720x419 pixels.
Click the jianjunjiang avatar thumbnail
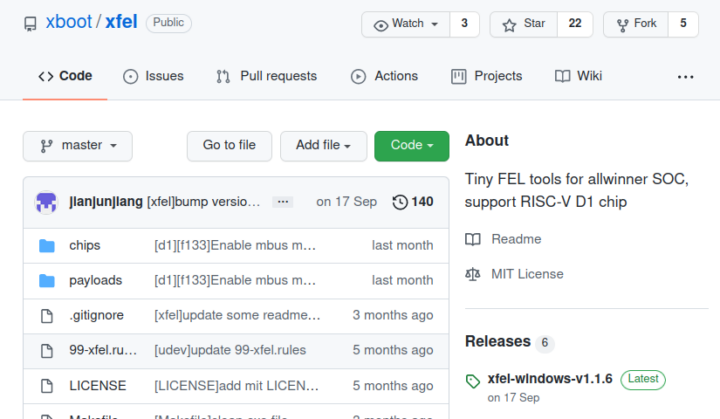point(46,202)
